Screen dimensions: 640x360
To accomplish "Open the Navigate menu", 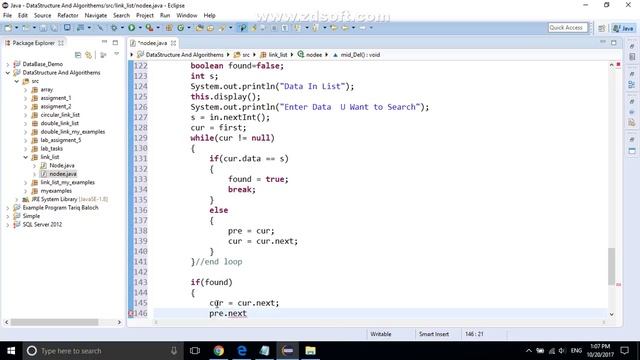I will 96,16.
